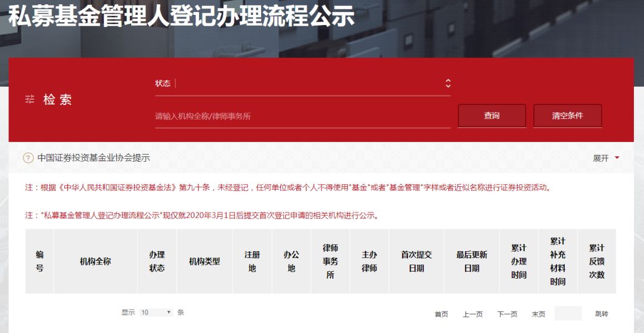Click the red triangle next to 展开
This screenshot has height=333, width=644.
pyautogui.click(x=617, y=158)
